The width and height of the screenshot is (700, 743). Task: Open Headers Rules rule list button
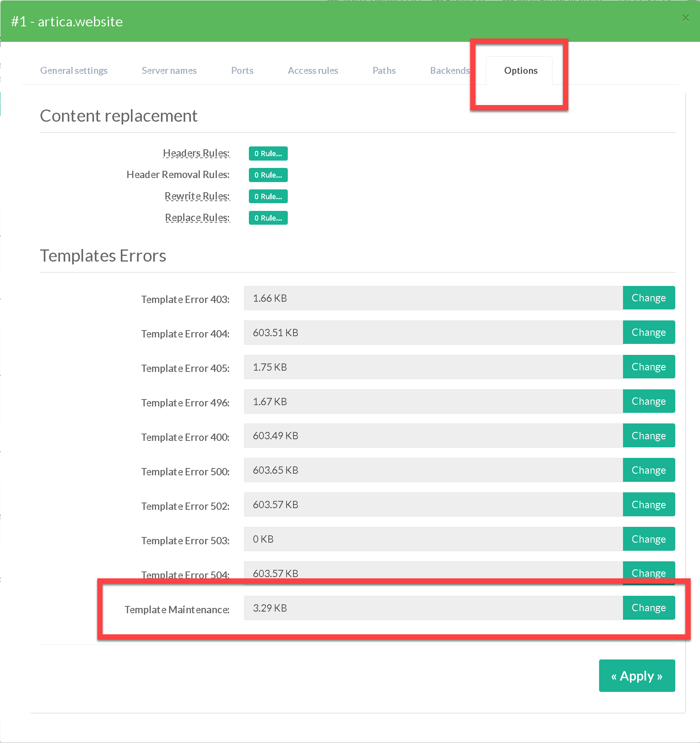[x=268, y=154]
